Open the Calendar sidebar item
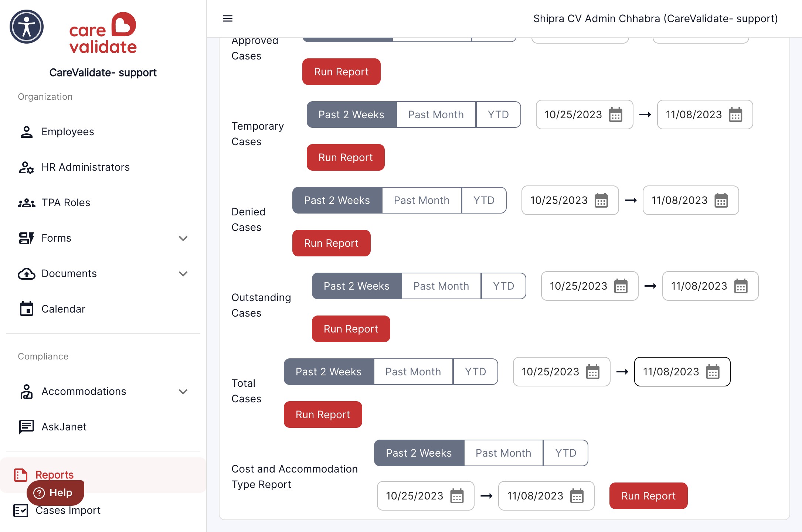The width and height of the screenshot is (802, 532). (x=103, y=309)
